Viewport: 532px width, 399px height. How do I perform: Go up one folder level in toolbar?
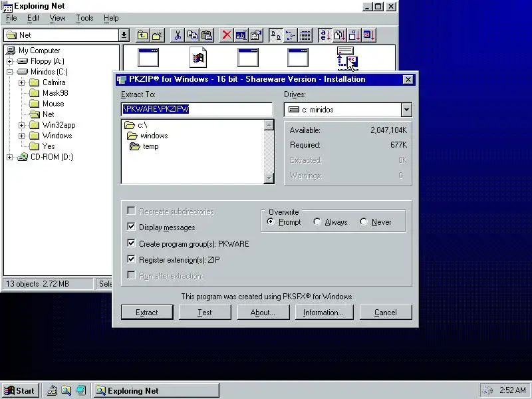click(142, 35)
